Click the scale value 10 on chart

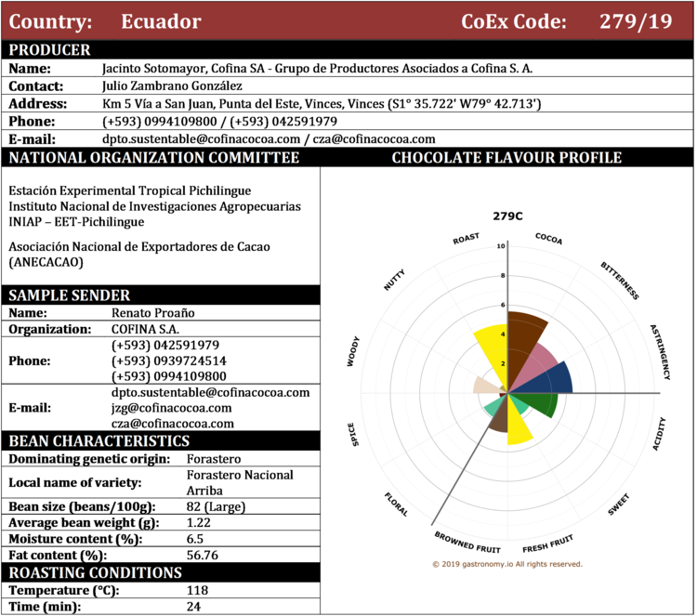(x=501, y=246)
